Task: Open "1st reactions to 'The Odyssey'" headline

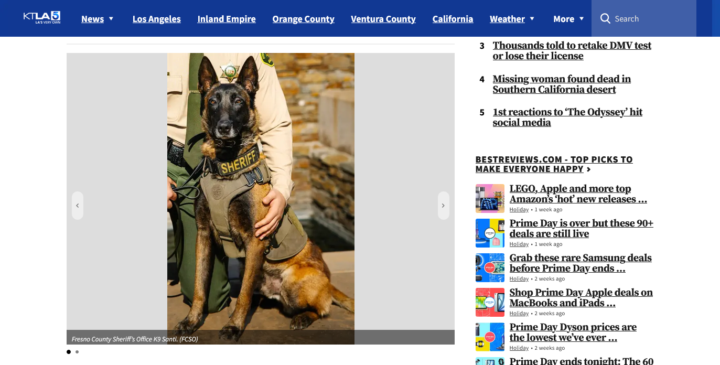Action: tap(567, 118)
